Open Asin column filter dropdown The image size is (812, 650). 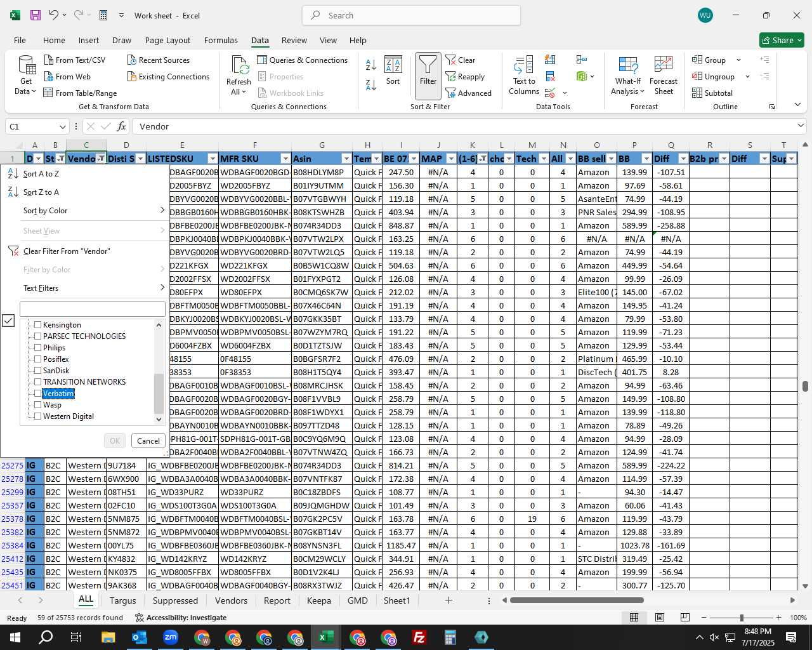pyautogui.click(x=346, y=159)
